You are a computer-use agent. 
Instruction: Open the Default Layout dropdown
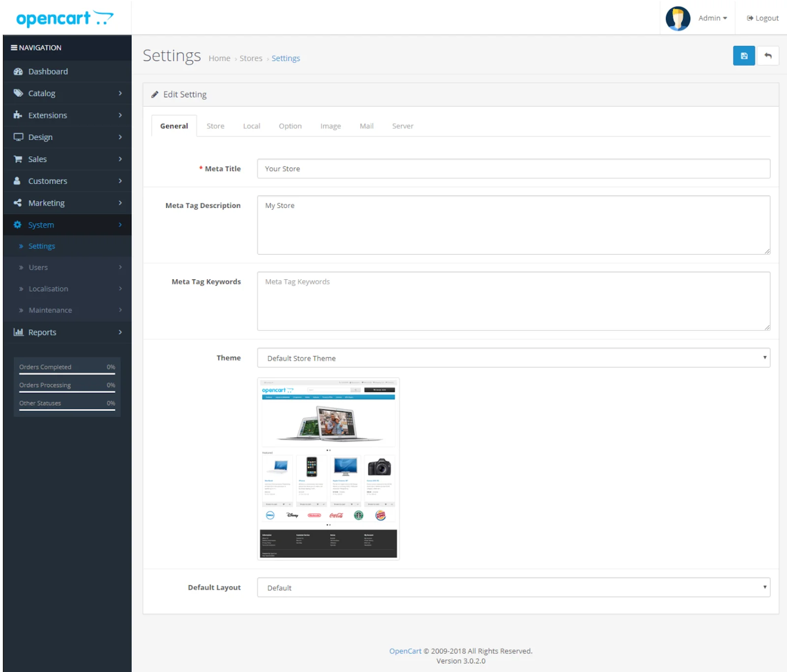pos(514,587)
